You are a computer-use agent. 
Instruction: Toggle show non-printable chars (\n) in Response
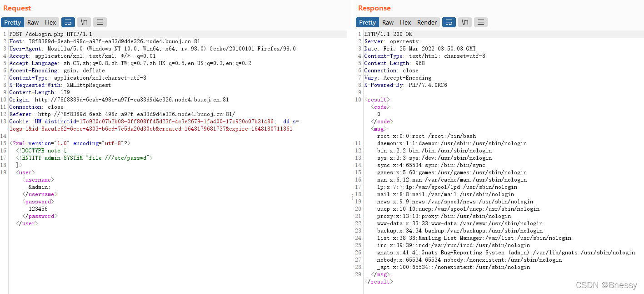pyautogui.click(x=464, y=22)
